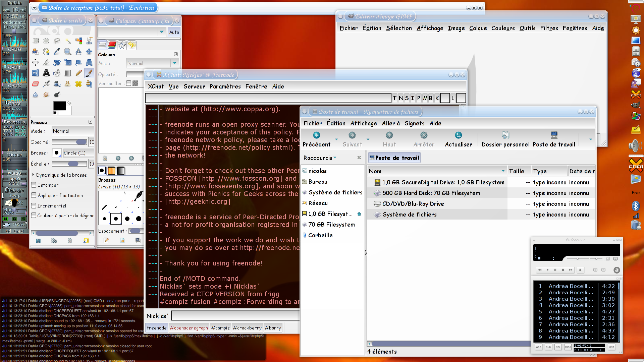Pick the Pencil tool in toolbox

[78, 73]
